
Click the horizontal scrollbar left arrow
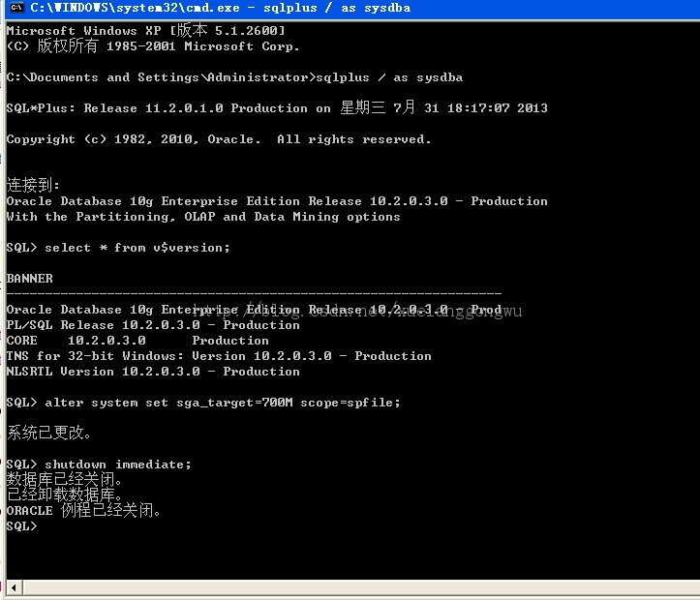point(14,587)
